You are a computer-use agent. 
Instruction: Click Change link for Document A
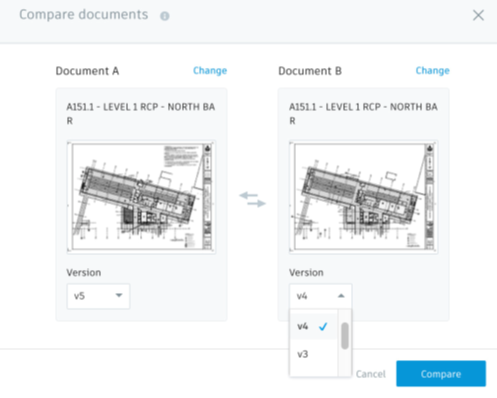[x=210, y=70]
